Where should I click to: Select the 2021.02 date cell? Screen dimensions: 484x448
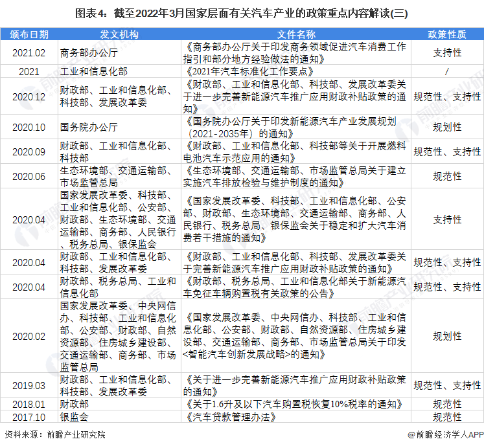[x=29, y=52]
